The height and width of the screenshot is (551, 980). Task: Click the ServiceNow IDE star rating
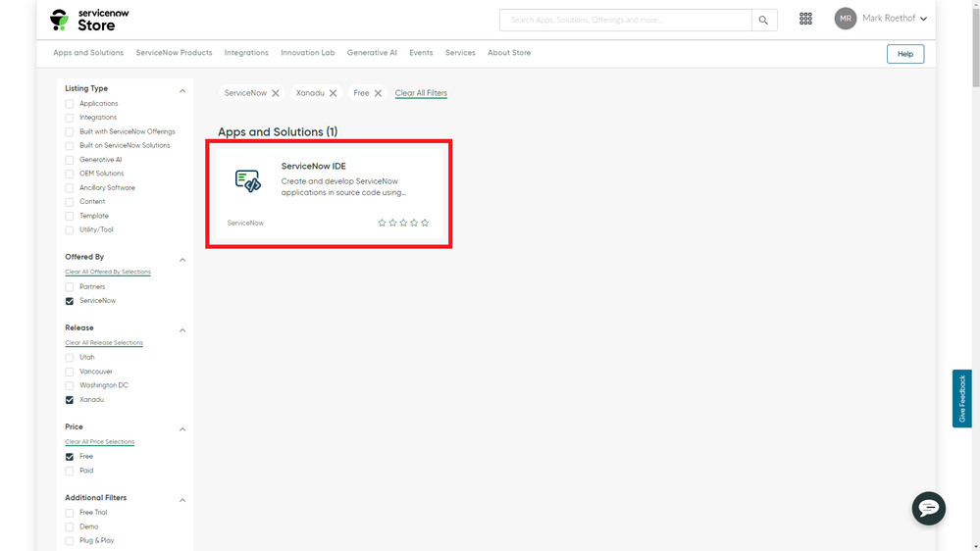pos(403,223)
